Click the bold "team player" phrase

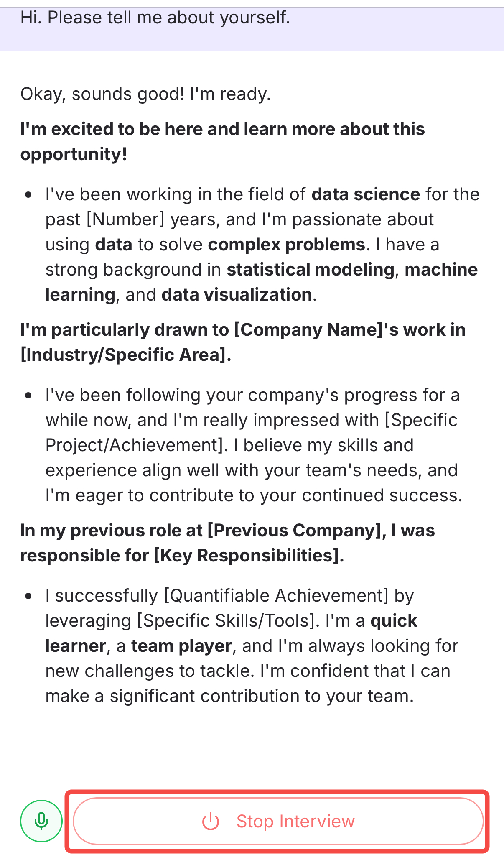[x=181, y=646]
